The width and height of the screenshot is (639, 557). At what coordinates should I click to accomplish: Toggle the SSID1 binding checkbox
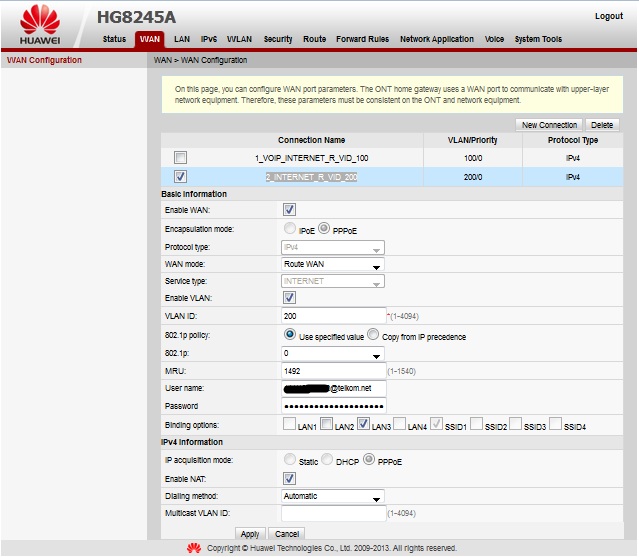coord(436,424)
